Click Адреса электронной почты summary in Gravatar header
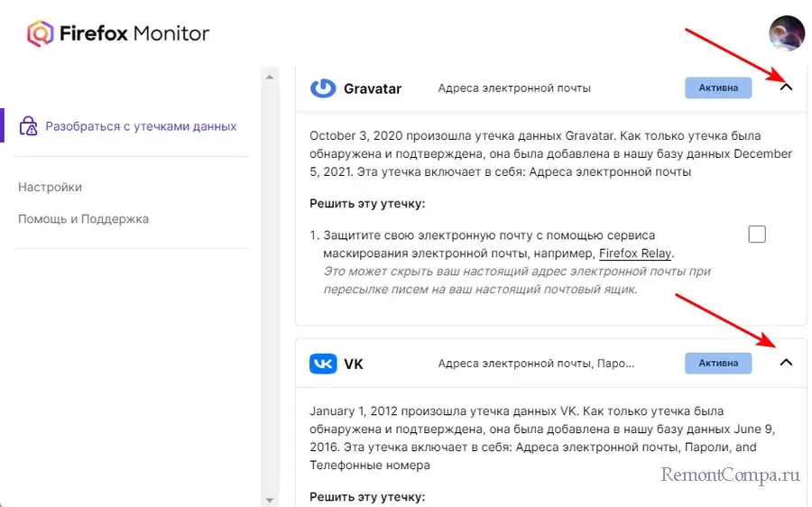This screenshot has height=507, width=812. click(514, 88)
